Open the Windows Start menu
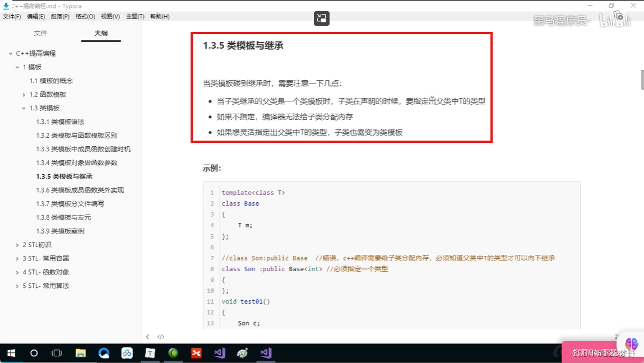Screen dimensions: 644x363 pos(11,353)
